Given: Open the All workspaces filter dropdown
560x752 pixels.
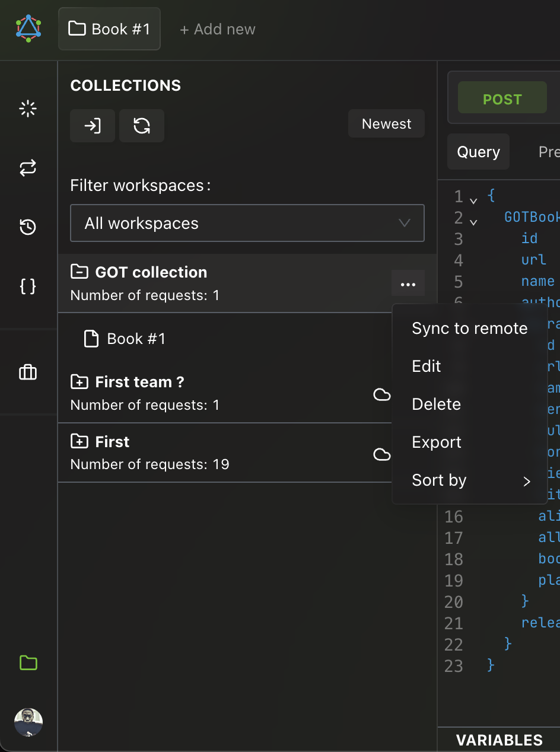Looking at the screenshot, I should pyautogui.click(x=247, y=224).
